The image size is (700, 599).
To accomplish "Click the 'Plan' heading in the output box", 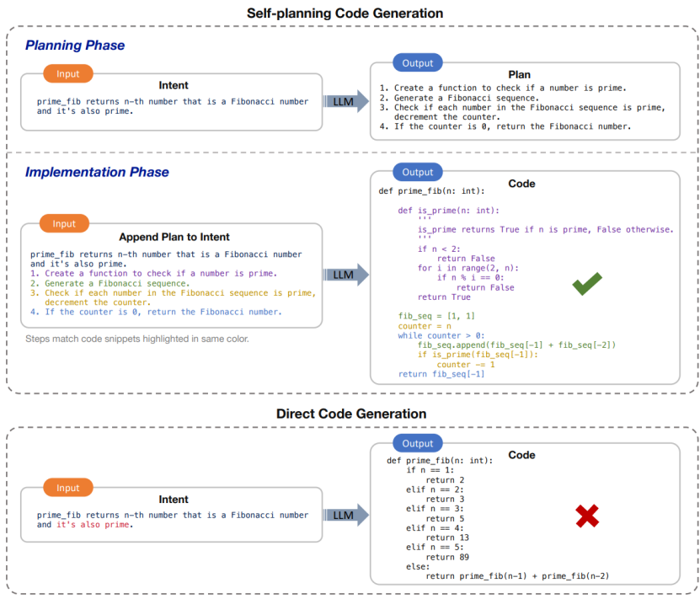I will [519, 74].
